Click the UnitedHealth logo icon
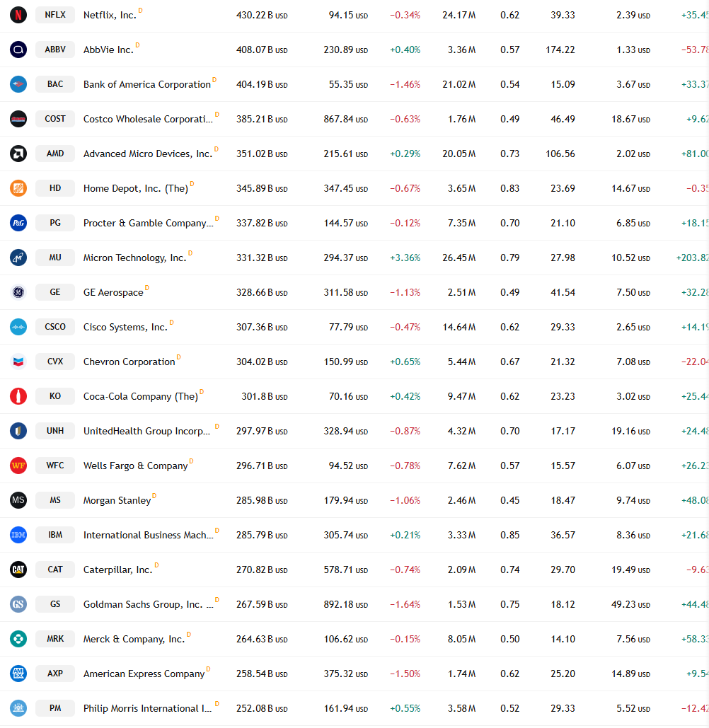This screenshot has width=709, height=728. point(18,431)
